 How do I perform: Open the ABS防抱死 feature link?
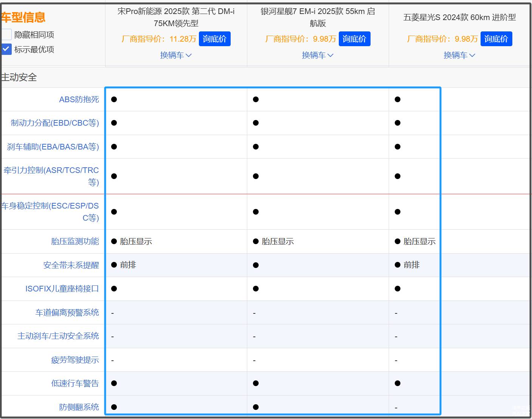[x=79, y=100]
